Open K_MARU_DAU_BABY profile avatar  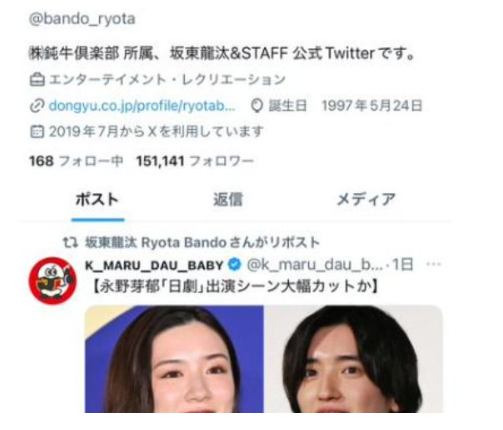click(x=53, y=281)
